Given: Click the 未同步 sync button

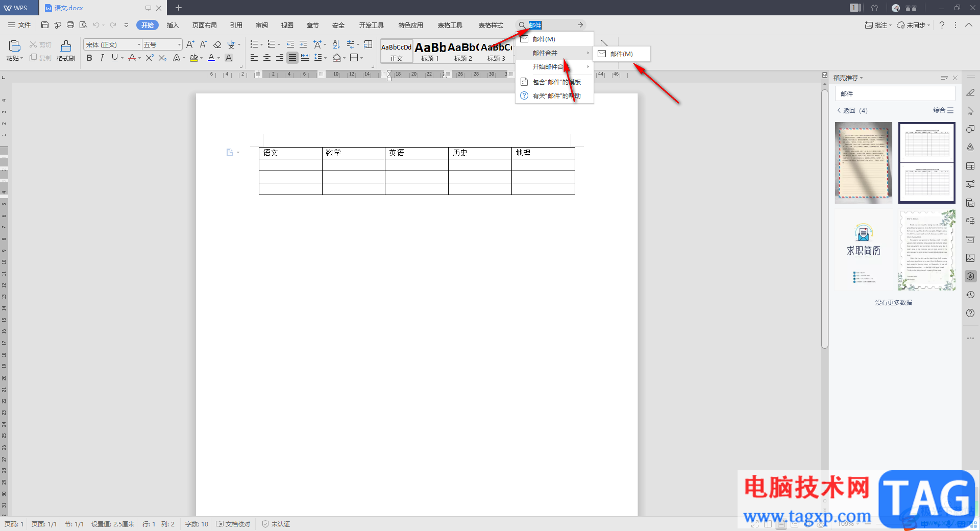Looking at the screenshot, I should pyautogui.click(x=913, y=25).
